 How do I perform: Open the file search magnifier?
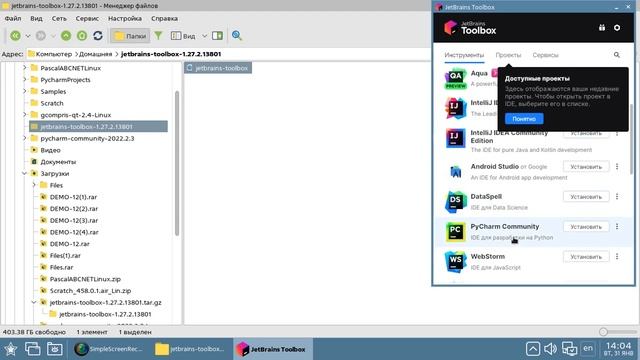(x=237, y=36)
